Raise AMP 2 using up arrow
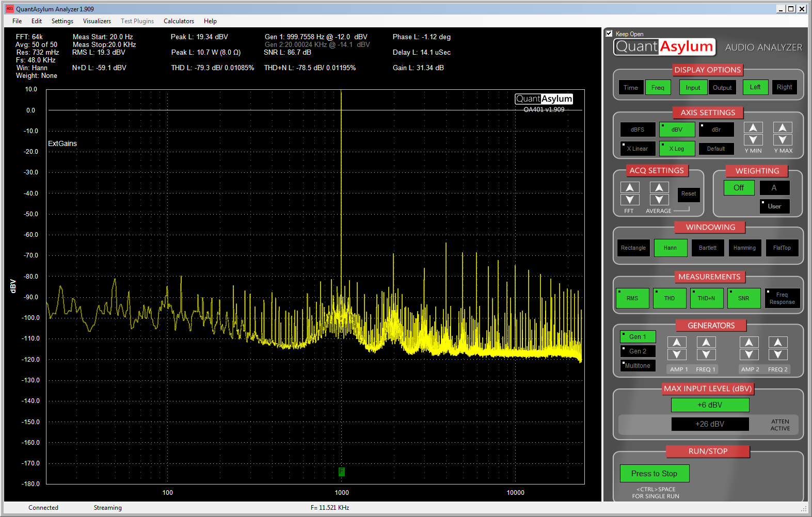This screenshot has height=517, width=812. point(749,342)
